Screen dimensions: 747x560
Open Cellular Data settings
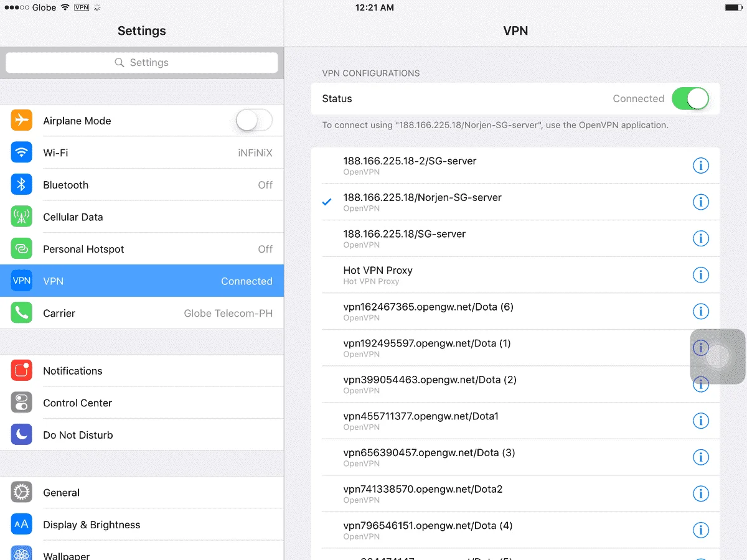[x=142, y=217]
